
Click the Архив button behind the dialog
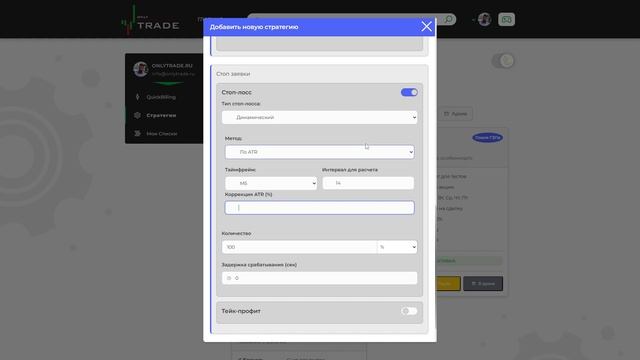(455, 114)
